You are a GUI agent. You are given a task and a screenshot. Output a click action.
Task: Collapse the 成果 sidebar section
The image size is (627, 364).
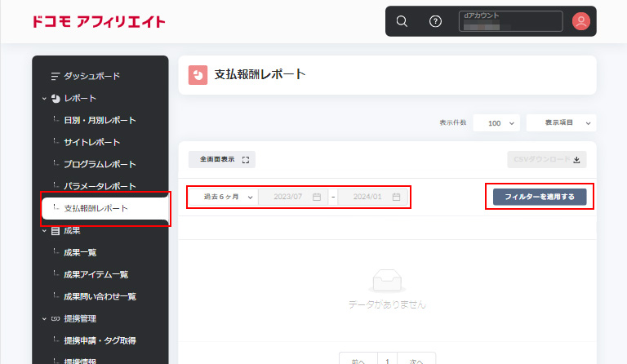45,231
